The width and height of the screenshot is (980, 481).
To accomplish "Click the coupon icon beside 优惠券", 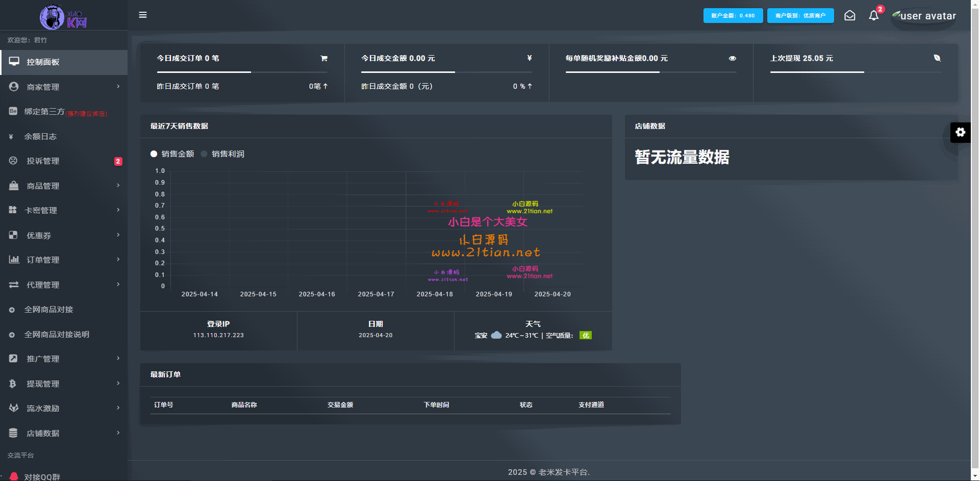I will (13, 235).
